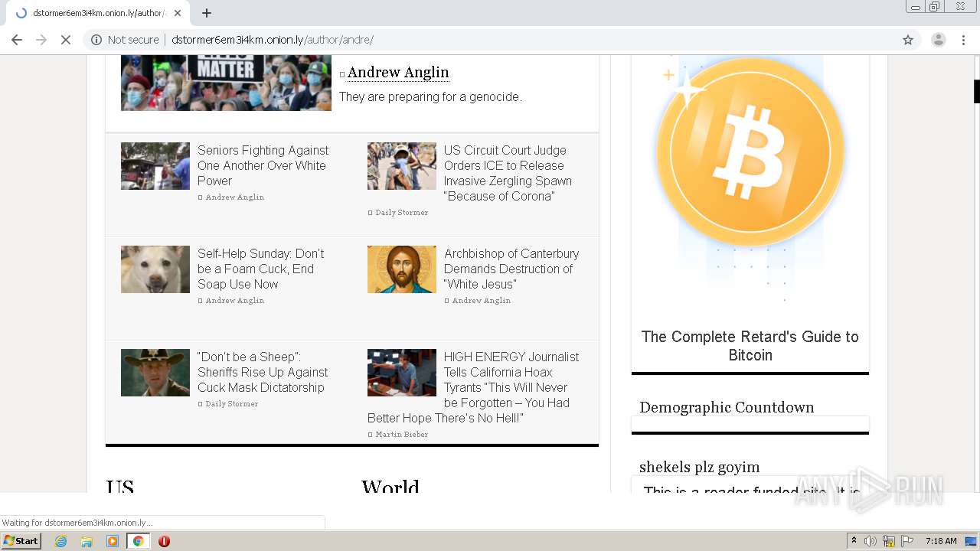Open the File Explorer taskbar icon
This screenshot has width=980, height=551.
(87, 541)
